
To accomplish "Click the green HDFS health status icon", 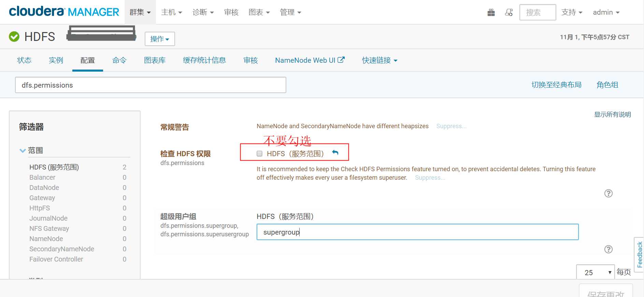I will 14,36.
